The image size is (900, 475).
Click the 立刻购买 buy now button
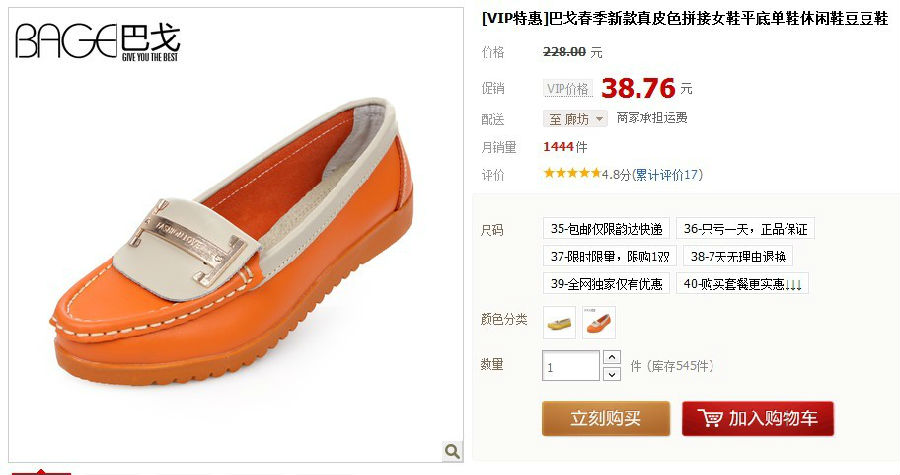click(x=606, y=418)
